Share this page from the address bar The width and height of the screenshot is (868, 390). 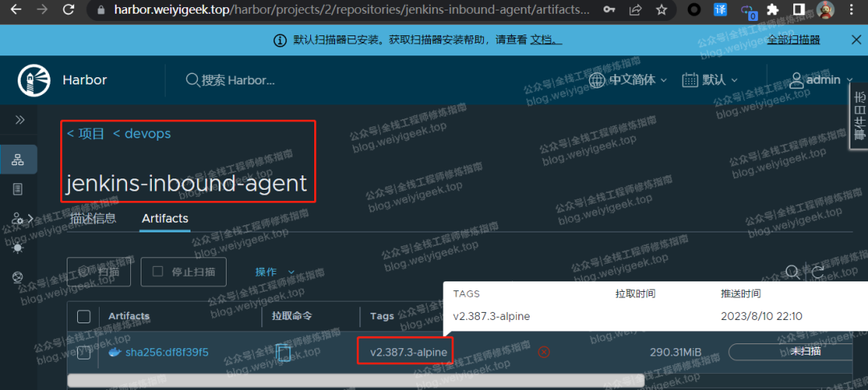[636, 10]
